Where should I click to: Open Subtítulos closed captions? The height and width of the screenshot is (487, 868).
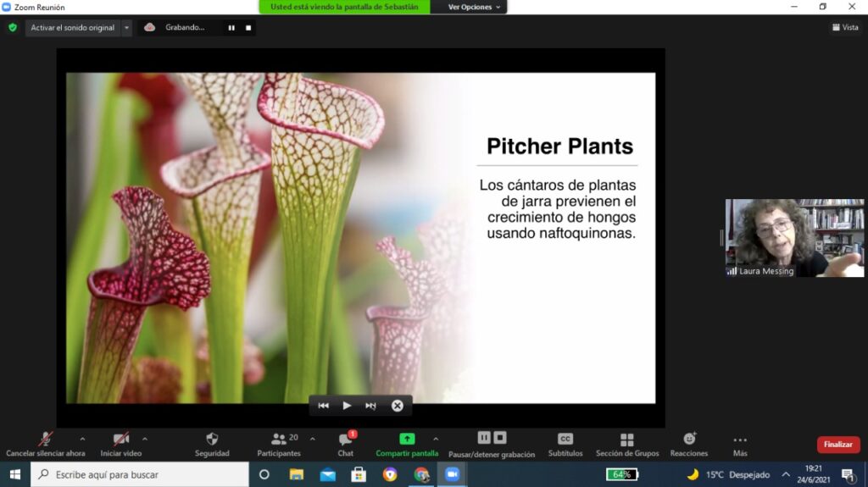(x=565, y=440)
